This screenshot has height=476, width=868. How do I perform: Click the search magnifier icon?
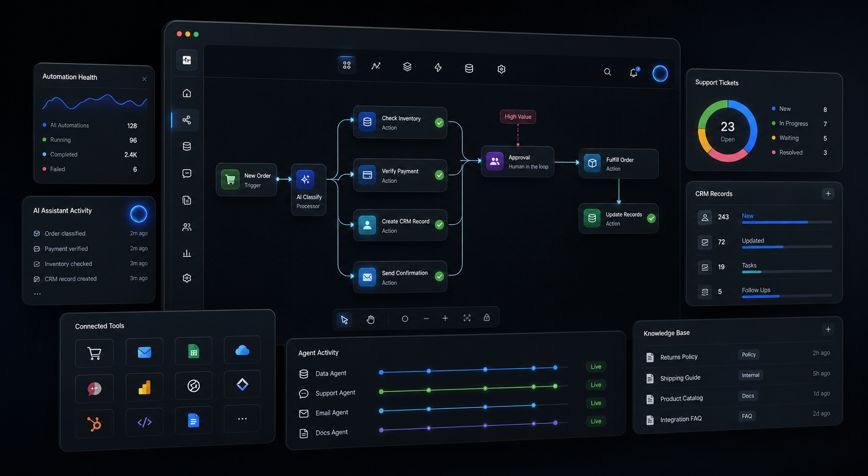pos(608,72)
